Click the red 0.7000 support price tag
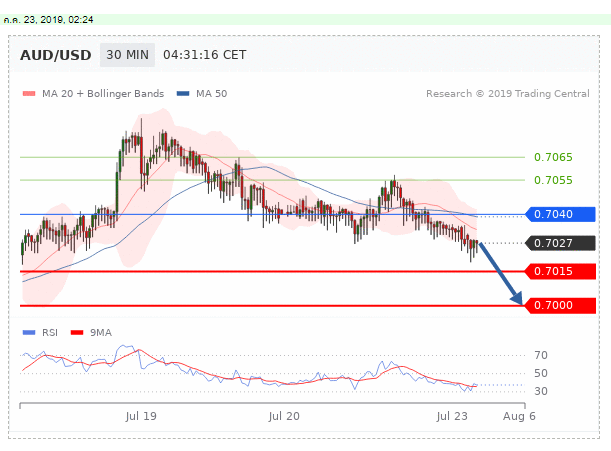The height and width of the screenshot is (451, 611). [560, 305]
